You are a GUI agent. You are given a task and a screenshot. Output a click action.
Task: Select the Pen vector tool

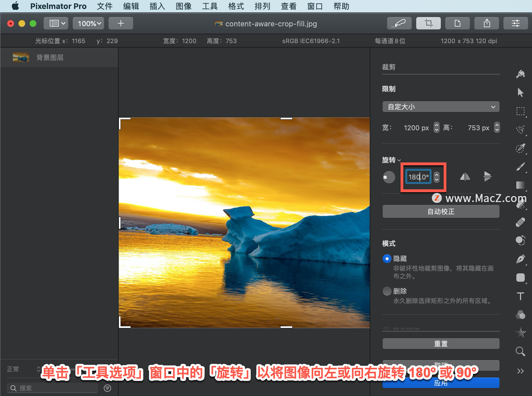[x=520, y=259]
